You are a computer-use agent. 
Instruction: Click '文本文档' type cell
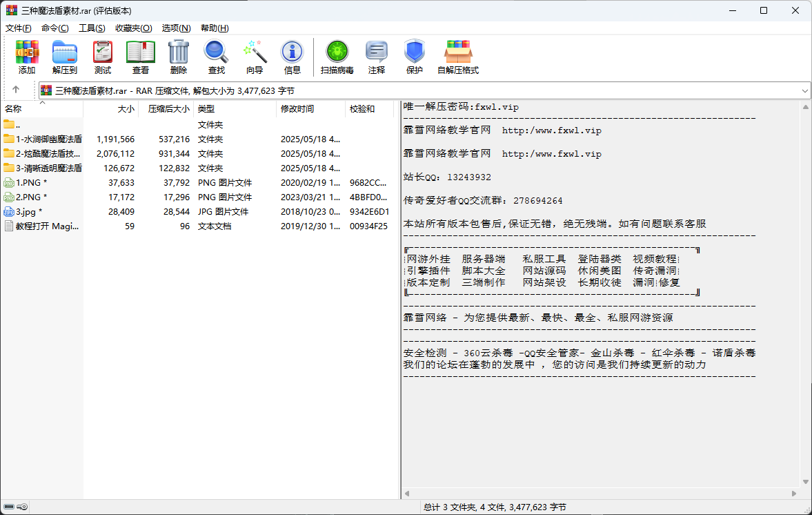tap(215, 226)
